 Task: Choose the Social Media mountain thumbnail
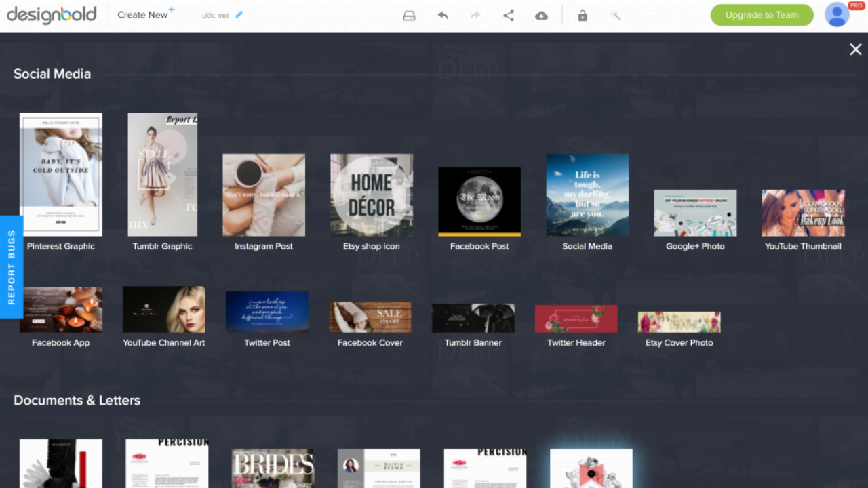point(587,195)
